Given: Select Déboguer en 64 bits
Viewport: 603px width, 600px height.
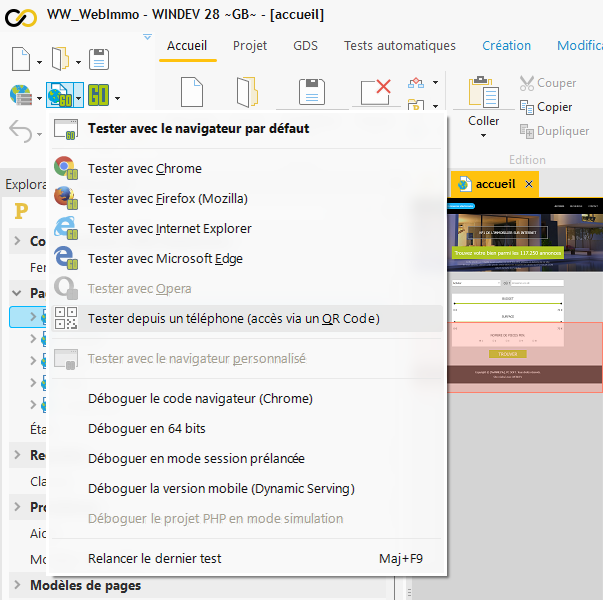Looking at the screenshot, I should 146,429.
